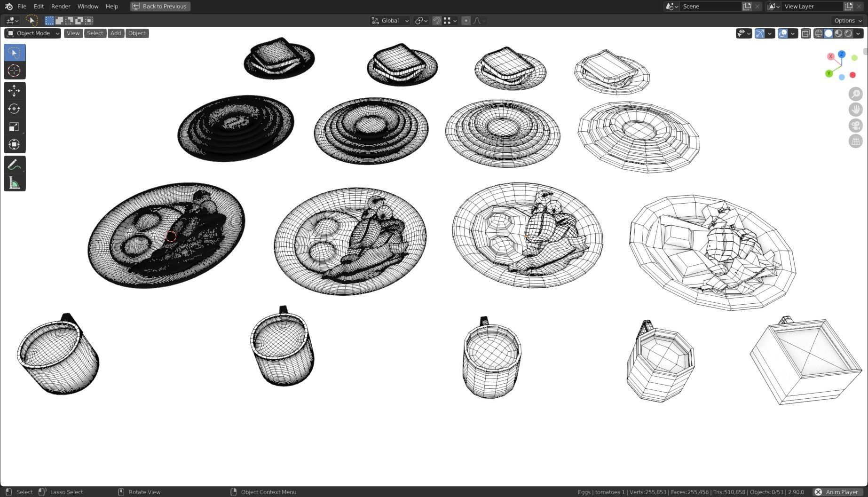
Task: Open the gizmo options dropdown arrow
Action: tap(770, 33)
